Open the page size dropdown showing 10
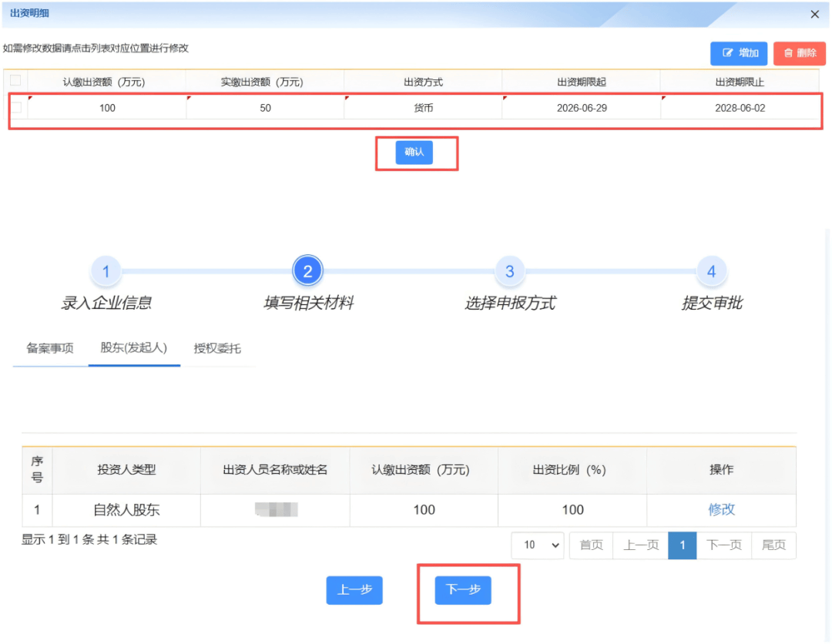 538,545
